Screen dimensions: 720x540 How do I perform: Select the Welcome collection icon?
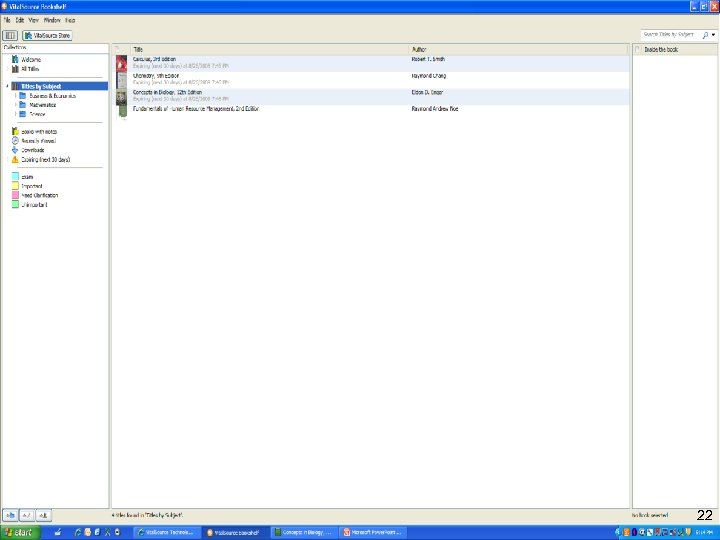click(15, 59)
